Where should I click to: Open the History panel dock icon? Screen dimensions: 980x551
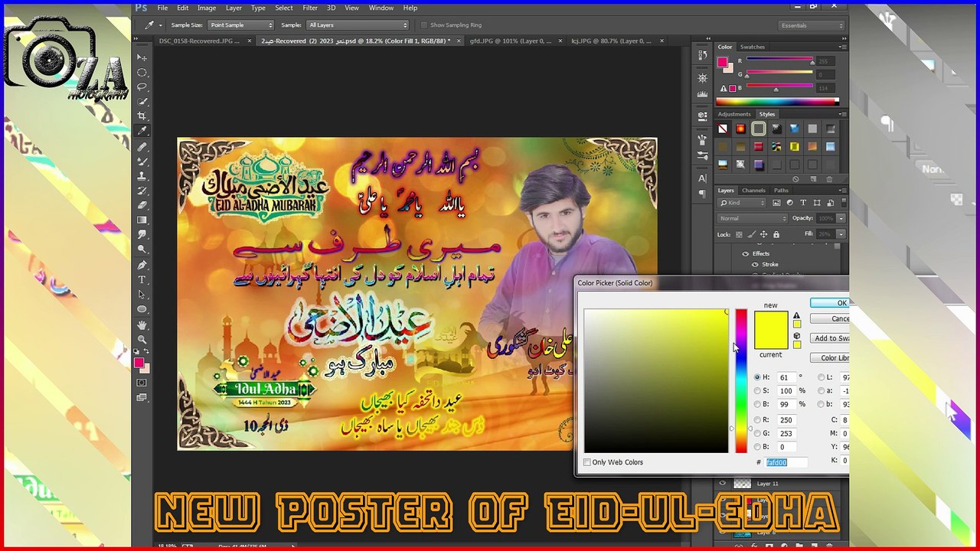[702, 55]
